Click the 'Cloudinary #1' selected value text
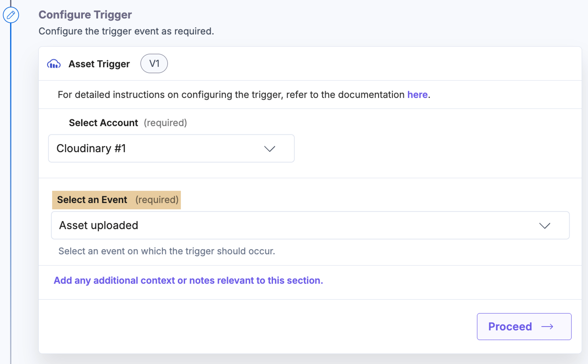 click(x=91, y=148)
